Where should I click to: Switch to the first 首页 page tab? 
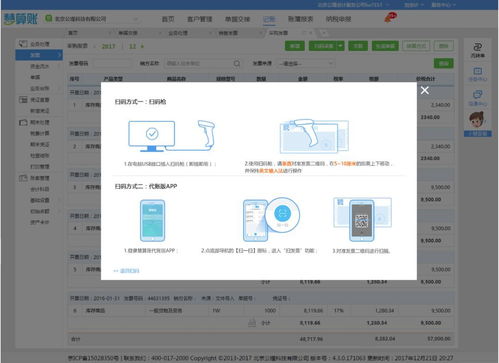coord(73,33)
